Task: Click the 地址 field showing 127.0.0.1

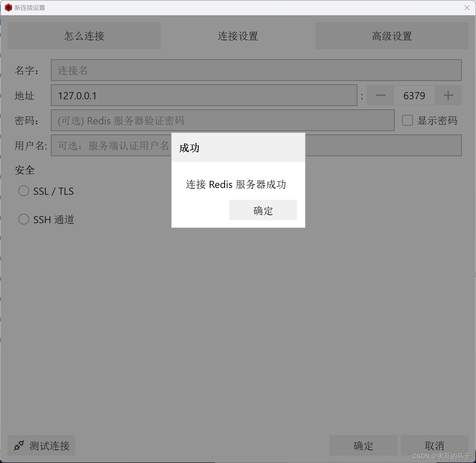Action: 204,95
